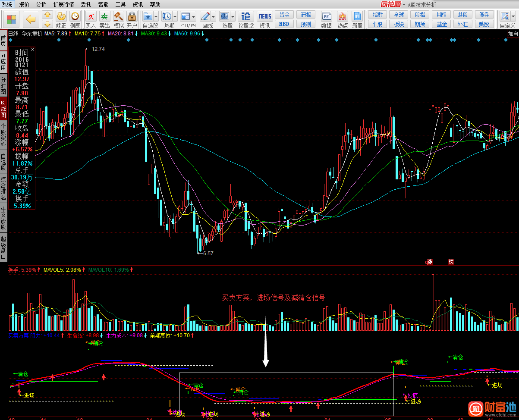Switch to the 综合排名 side tab
519x420 pixels.
3,189
